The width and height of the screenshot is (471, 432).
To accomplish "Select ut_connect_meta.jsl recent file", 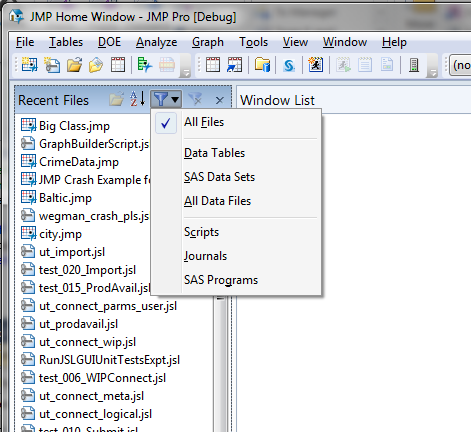I will [82, 396].
